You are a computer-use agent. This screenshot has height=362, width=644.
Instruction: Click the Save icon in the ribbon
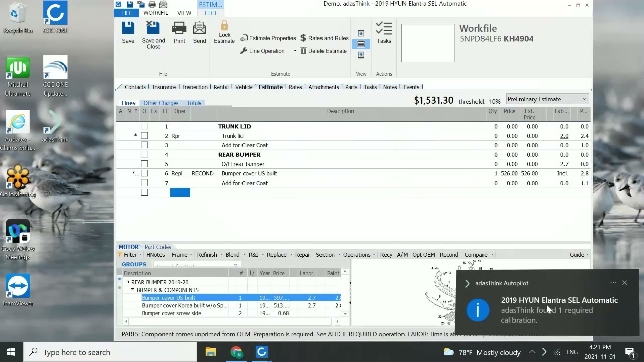(x=128, y=28)
